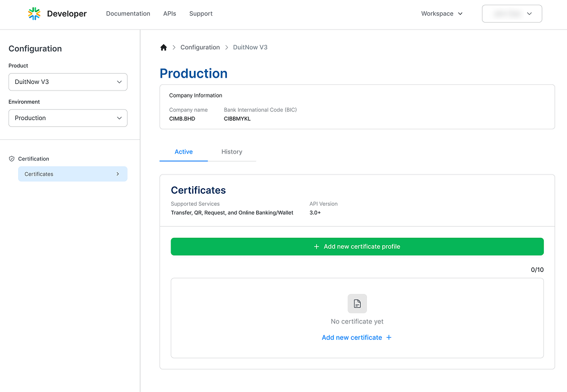This screenshot has width=567, height=392.
Task: Click Configuration in the breadcrumb
Action: tap(200, 48)
